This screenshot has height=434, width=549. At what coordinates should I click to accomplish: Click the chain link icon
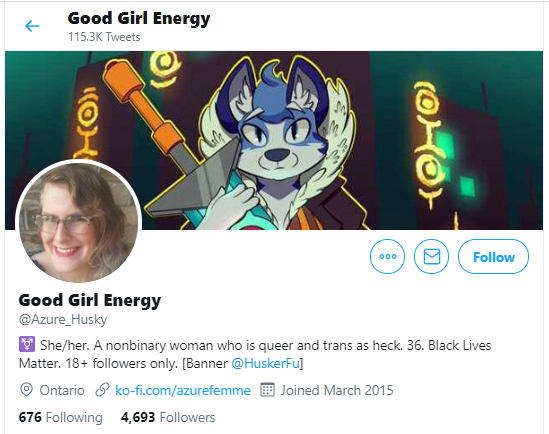pyautogui.click(x=102, y=390)
